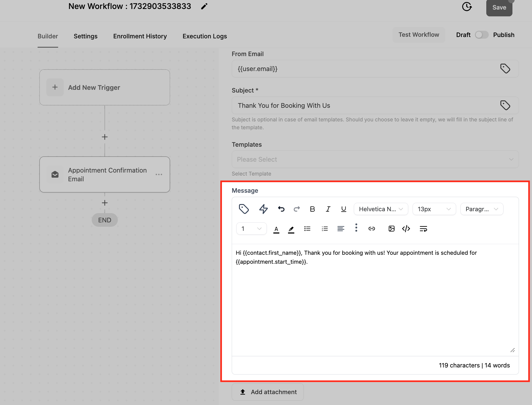The image size is (532, 405).
Task: Switch to the Enrollment History tab
Action: tap(140, 36)
